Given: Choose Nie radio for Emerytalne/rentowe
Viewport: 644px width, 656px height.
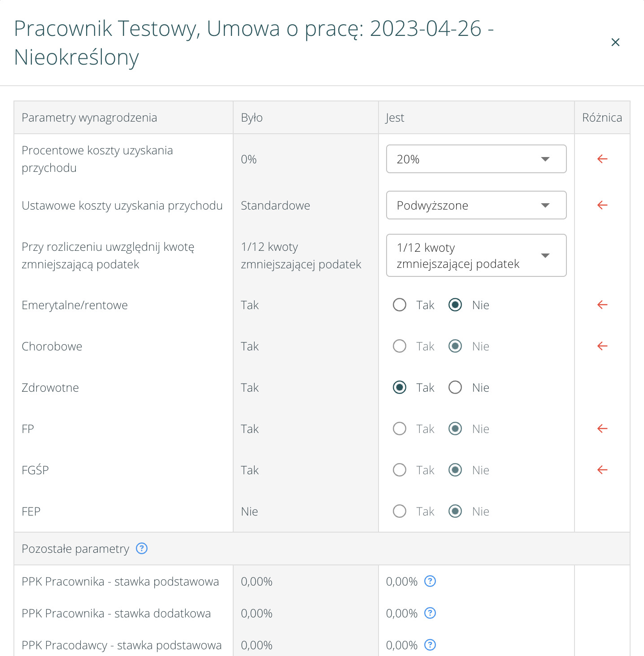Looking at the screenshot, I should (x=455, y=305).
